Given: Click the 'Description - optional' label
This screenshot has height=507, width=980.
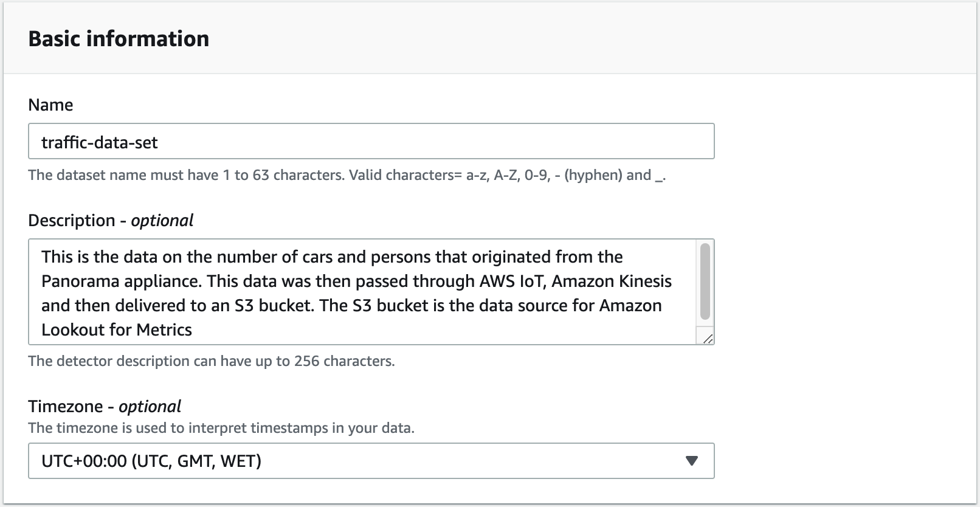Looking at the screenshot, I should [111, 220].
